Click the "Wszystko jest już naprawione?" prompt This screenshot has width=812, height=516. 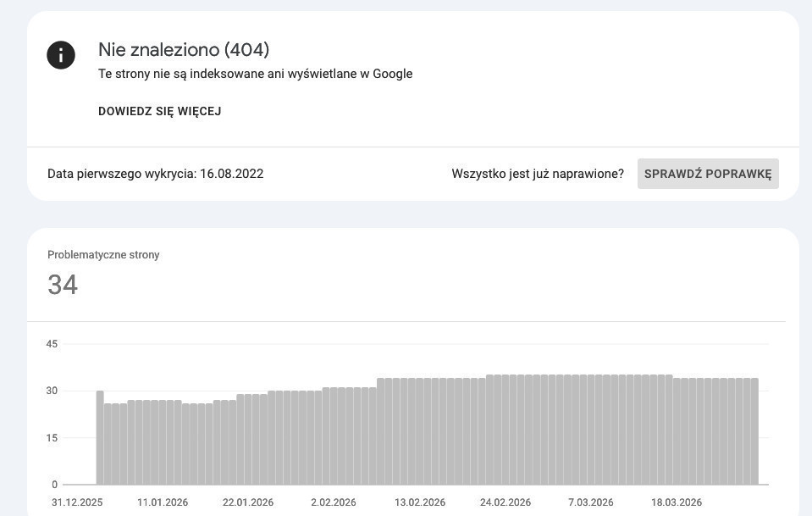[x=538, y=174]
